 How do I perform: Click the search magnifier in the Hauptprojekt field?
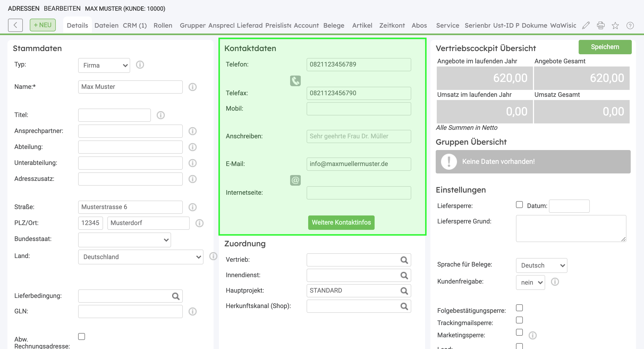404,290
